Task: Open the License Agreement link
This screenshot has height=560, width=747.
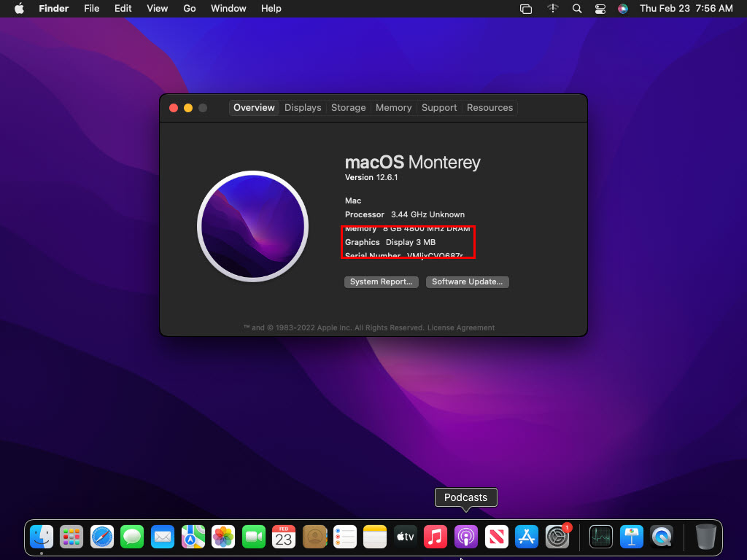Action: point(461,328)
